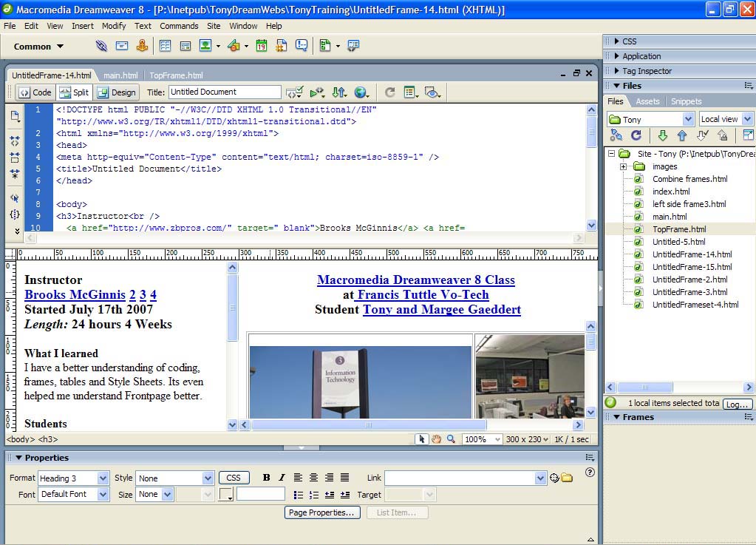Switch to TopFrame.html document tab
Image resolution: width=756 pixels, height=545 pixels.
click(176, 75)
